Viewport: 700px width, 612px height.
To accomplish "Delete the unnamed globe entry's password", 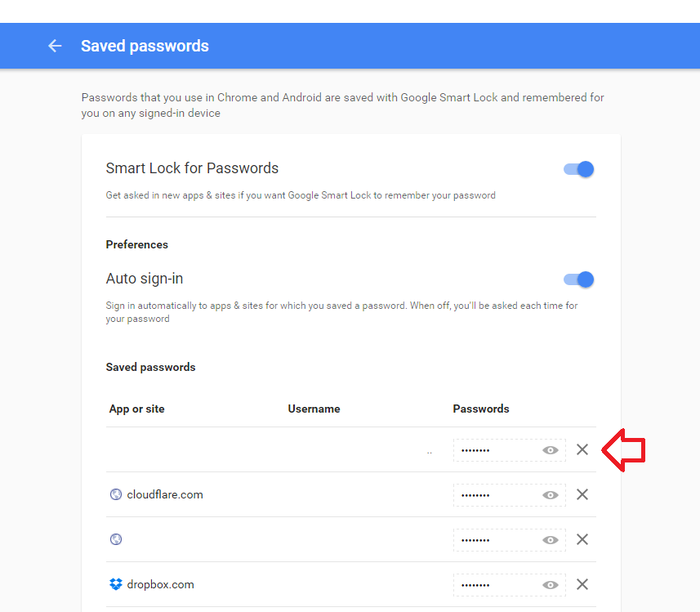I will click(582, 539).
